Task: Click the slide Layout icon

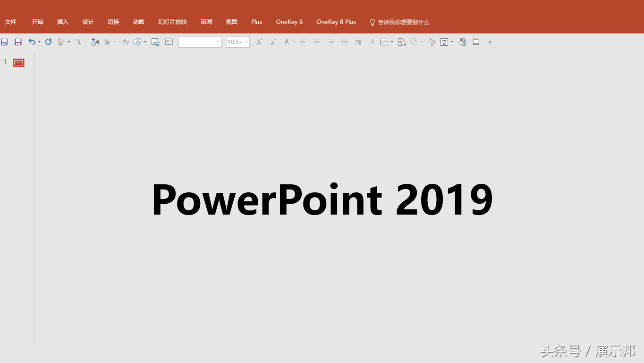Action: coord(384,42)
